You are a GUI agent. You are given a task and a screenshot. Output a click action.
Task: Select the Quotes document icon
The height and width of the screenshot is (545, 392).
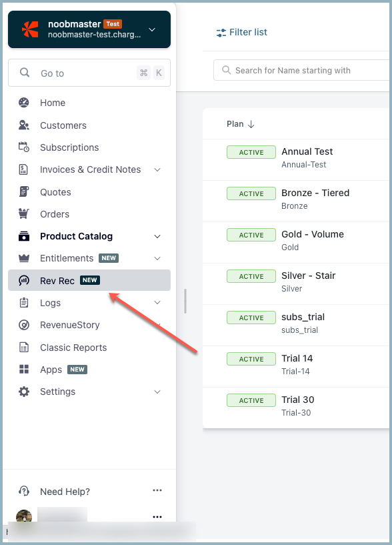pyautogui.click(x=23, y=191)
